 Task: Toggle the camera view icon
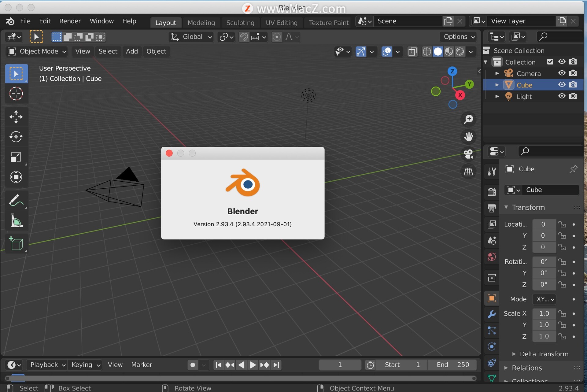click(x=468, y=154)
